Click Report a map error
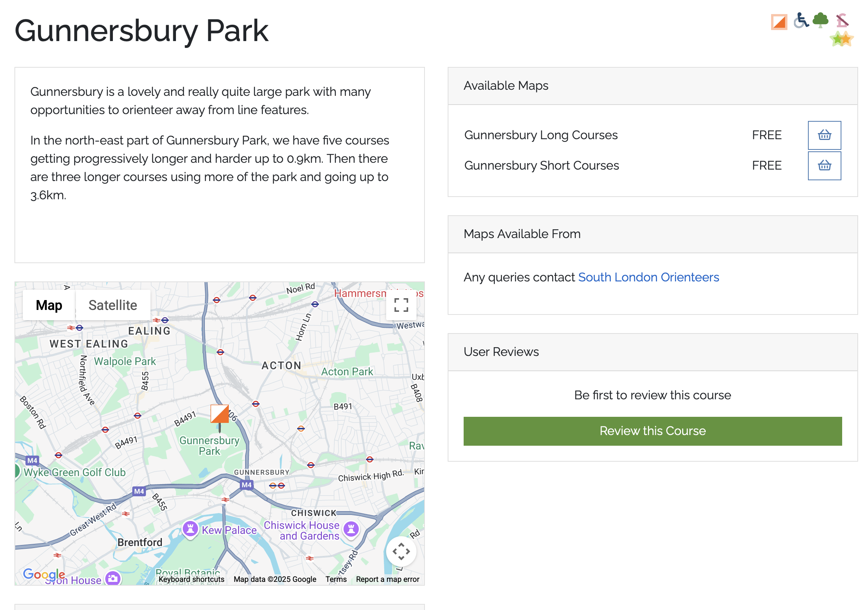This screenshot has width=868, height=610. [x=388, y=579]
